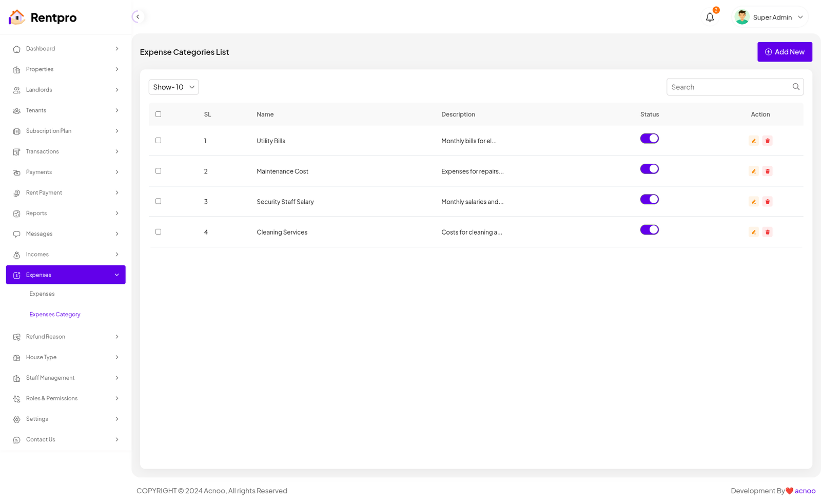Click the edit pencil icon for Utility Bills

[753, 141]
